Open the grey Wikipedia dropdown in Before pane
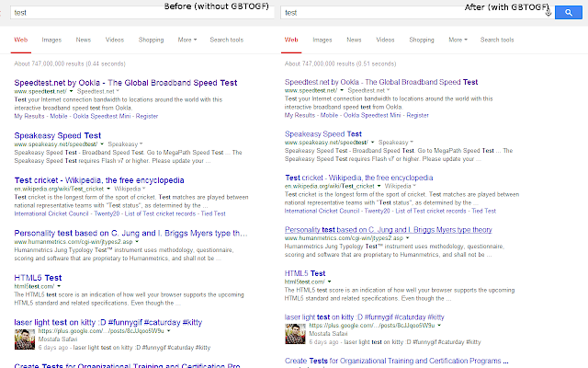 click(x=129, y=189)
